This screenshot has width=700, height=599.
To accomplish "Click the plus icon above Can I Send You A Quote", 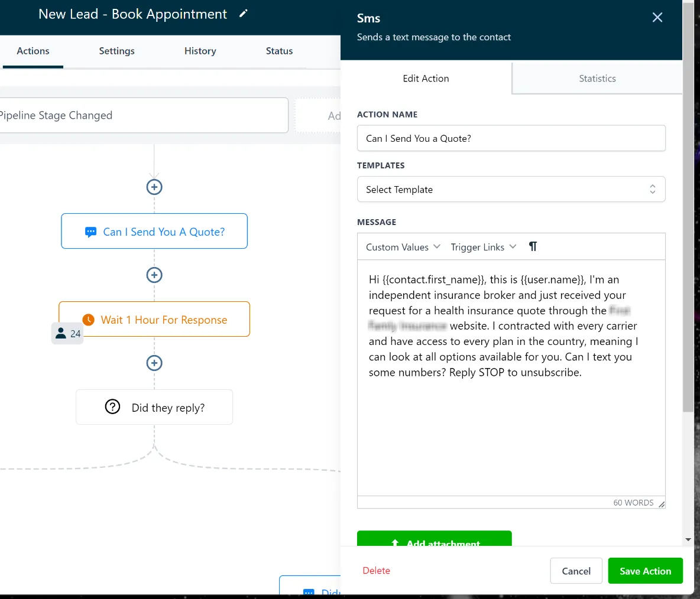I will tap(154, 187).
